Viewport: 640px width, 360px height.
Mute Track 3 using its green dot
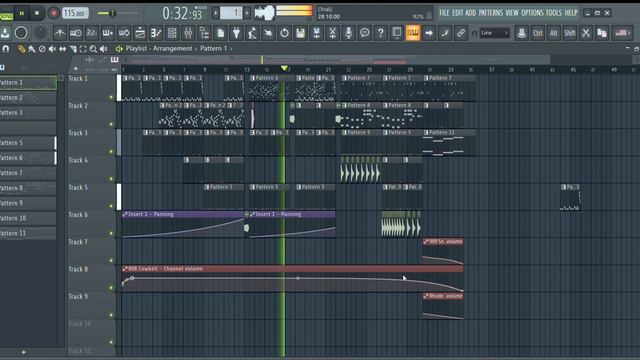111,151
